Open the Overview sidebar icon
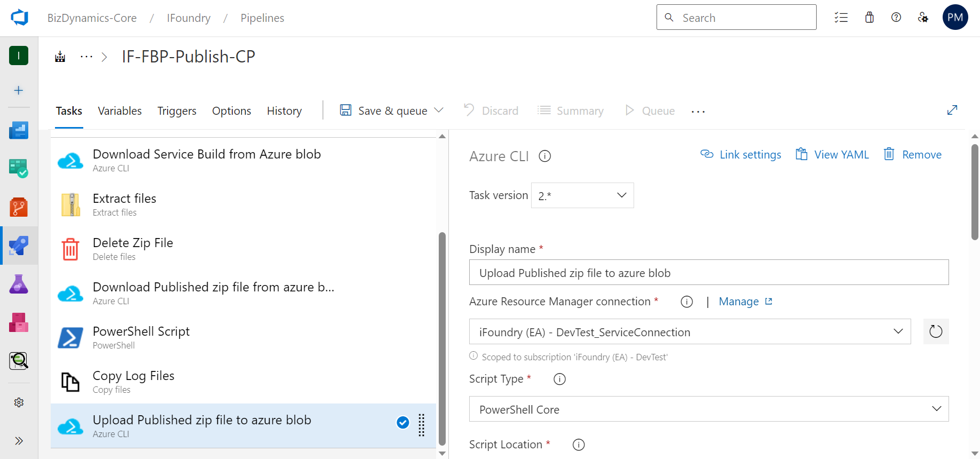Image resolution: width=980 pixels, height=459 pixels. click(19, 130)
